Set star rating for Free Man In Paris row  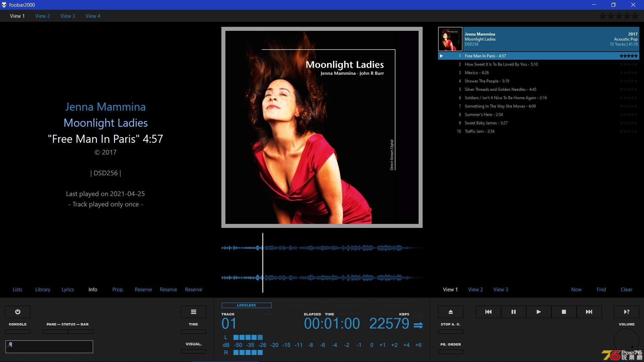(x=629, y=56)
